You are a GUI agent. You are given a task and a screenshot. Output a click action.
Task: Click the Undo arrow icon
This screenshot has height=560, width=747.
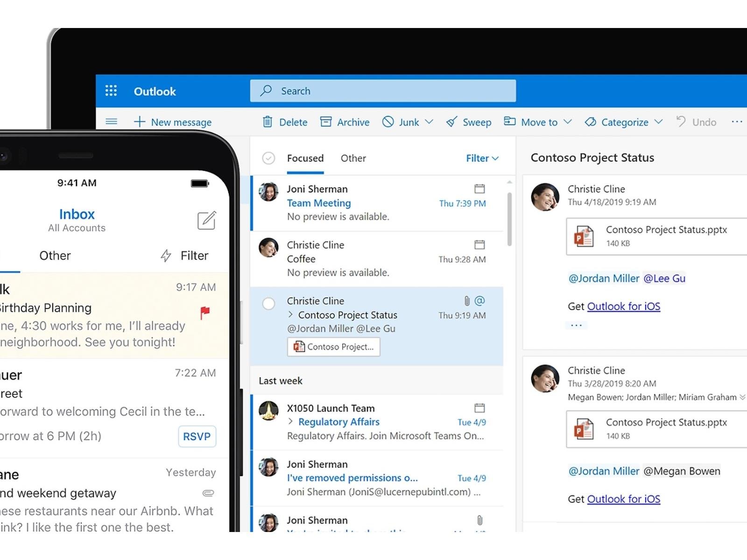[x=681, y=121]
